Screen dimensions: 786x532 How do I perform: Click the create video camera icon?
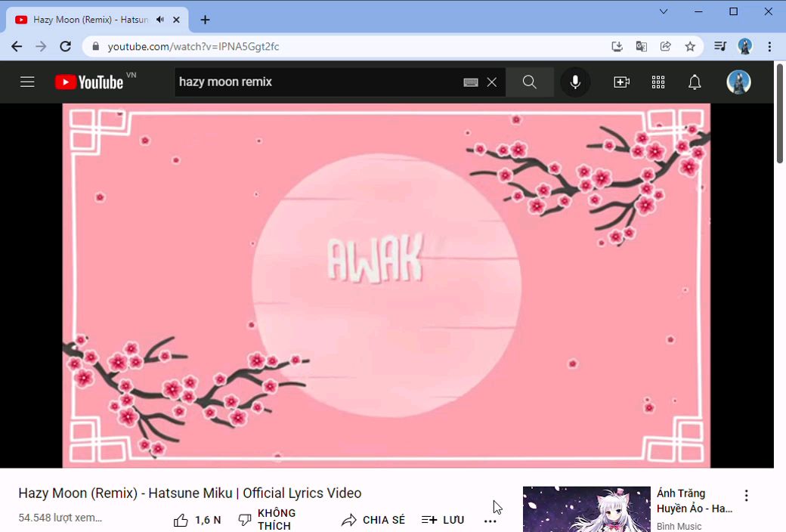621,82
